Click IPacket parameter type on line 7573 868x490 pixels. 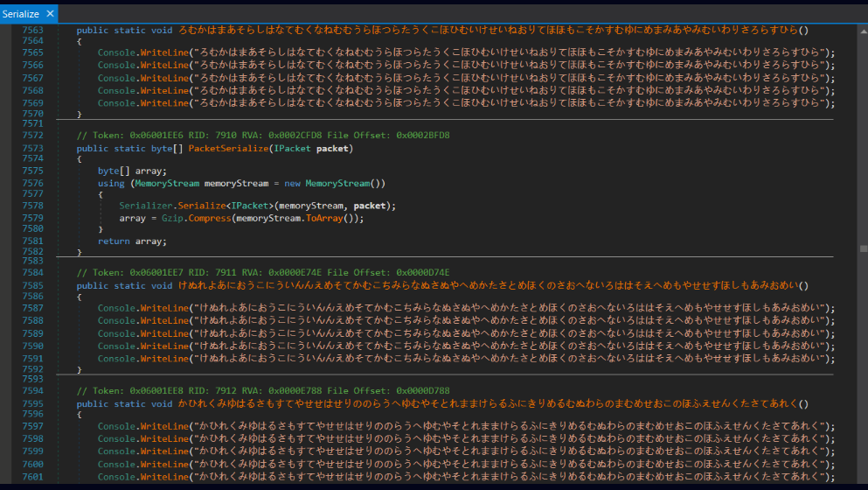[292, 149]
